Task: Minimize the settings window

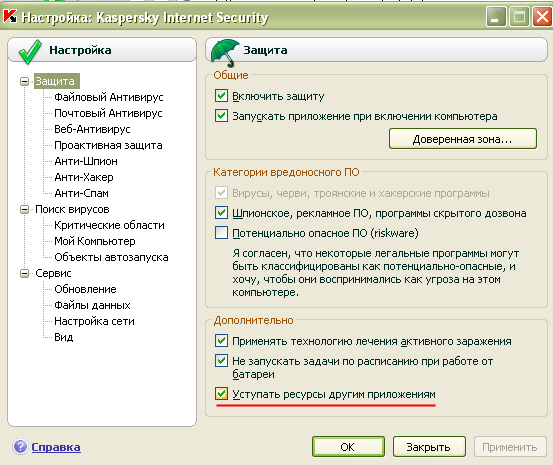Action: click(496, 17)
